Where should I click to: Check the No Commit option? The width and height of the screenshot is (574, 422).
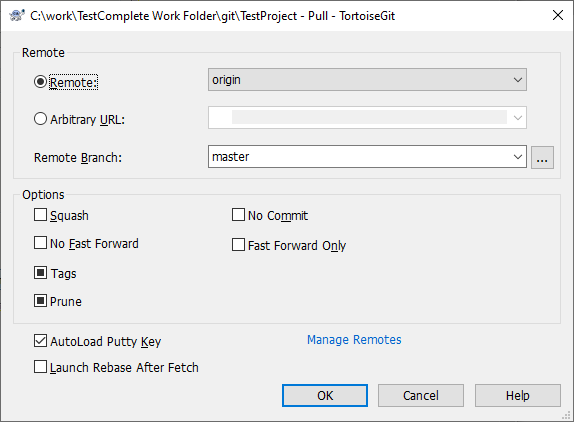pos(238,215)
